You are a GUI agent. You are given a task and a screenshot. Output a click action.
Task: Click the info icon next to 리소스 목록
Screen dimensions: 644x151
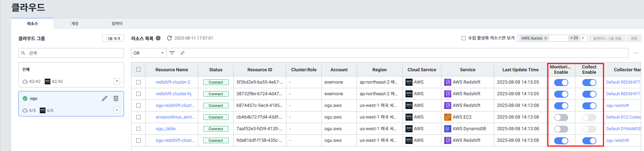point(158,38)
